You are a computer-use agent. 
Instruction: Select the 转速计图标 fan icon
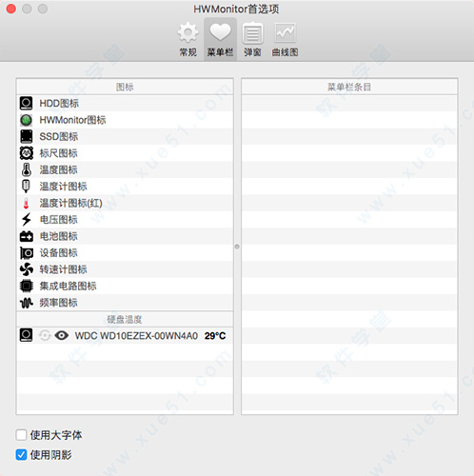(26, 269)
